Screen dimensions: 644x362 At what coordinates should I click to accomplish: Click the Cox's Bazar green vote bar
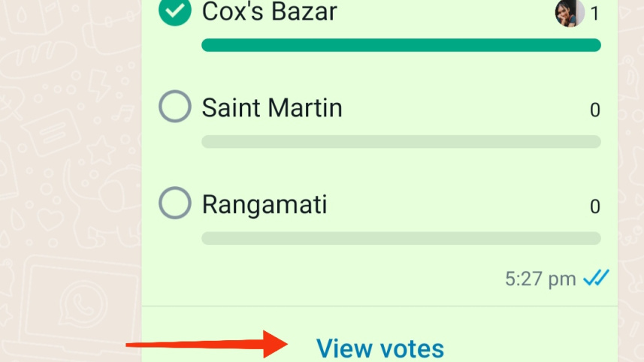(401, 45)
